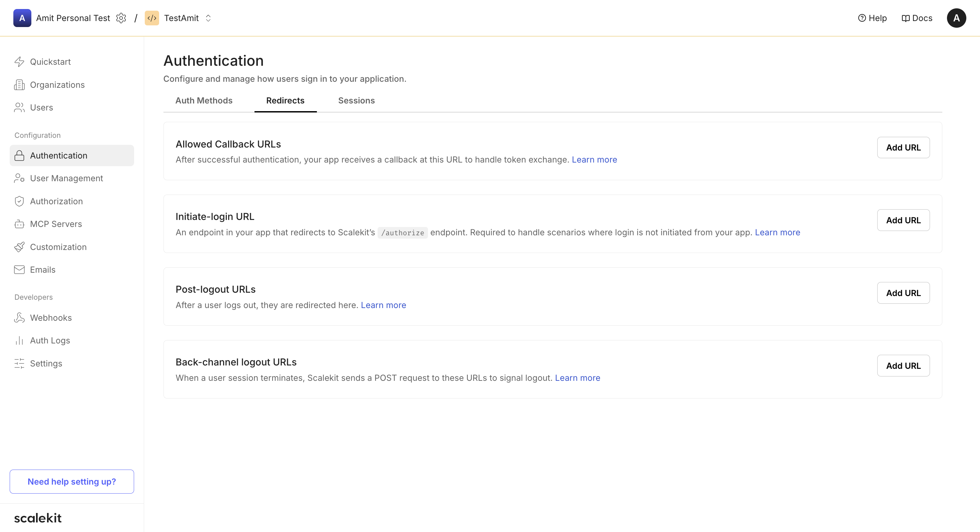Screen dimensions: 980x532
Task: Click the Quickstart lightning bolt icon
Action: click(x=19, y=62)
